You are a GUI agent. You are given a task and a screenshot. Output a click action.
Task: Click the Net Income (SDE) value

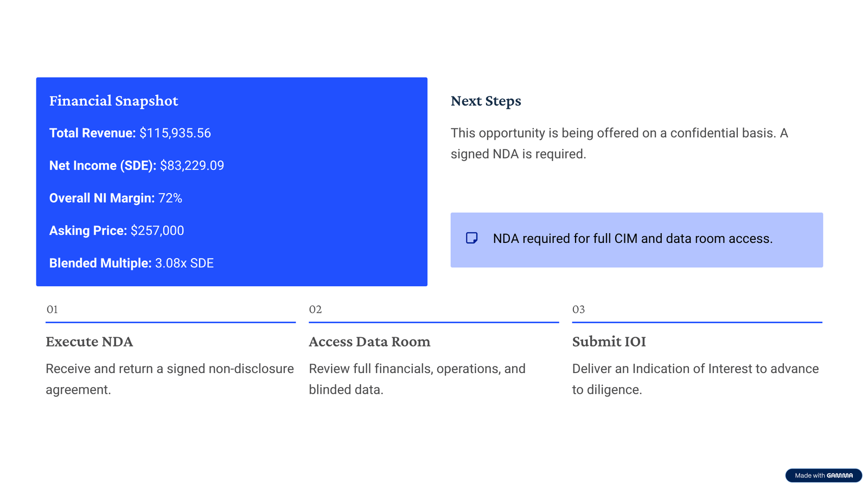pyautogui.click(x=192, y=166)
